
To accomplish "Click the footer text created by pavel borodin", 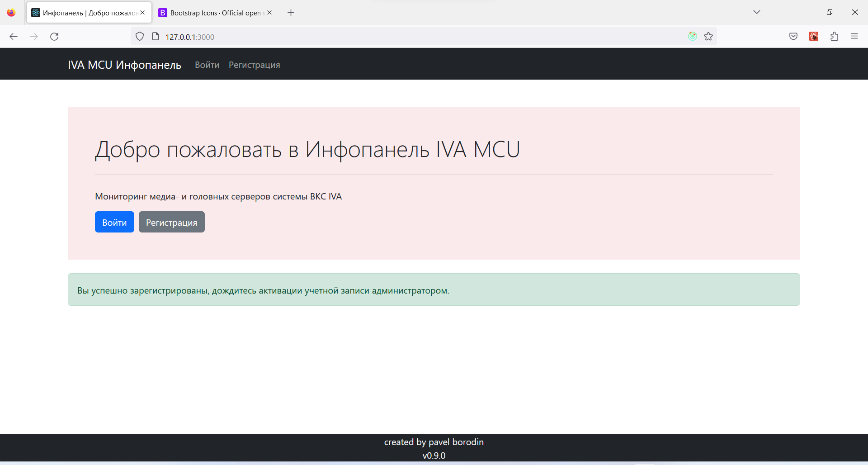I will coord(434,442).
